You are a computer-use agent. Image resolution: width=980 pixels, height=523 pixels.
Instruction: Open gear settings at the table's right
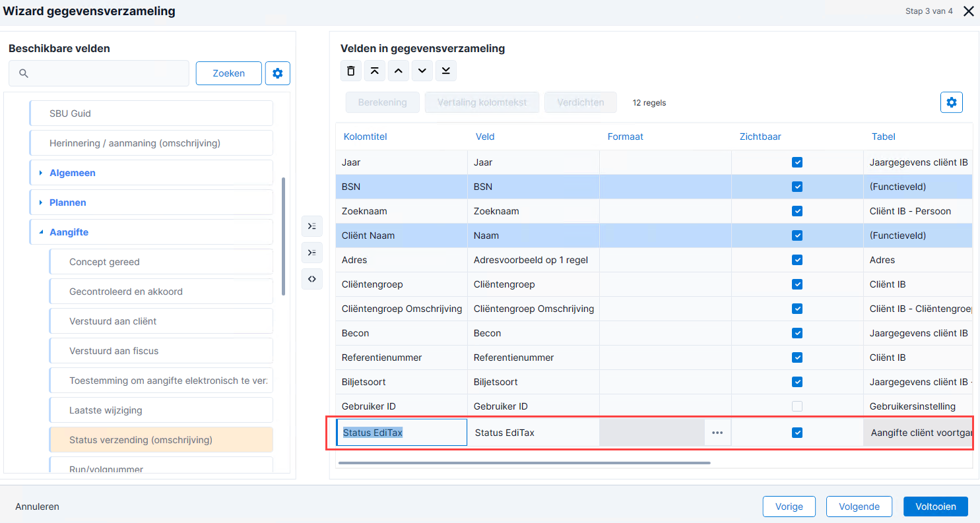[x=951, y=102]
